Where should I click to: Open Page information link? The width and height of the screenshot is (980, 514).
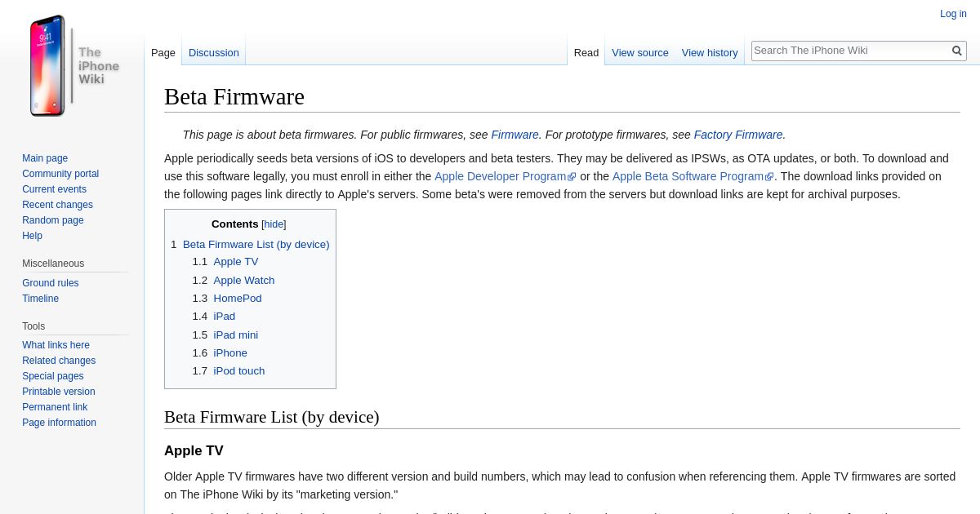59,423
